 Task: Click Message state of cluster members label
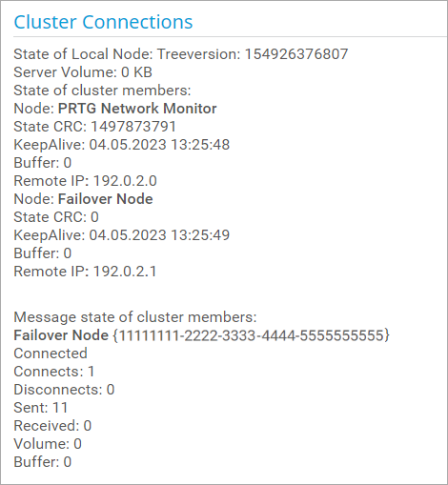pos(135,317)
